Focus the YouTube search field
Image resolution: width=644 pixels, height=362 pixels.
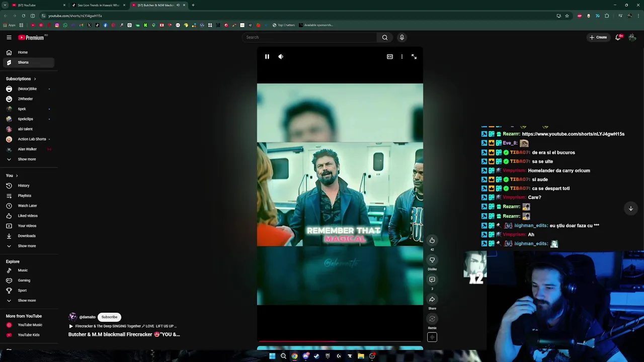point(309,37)
